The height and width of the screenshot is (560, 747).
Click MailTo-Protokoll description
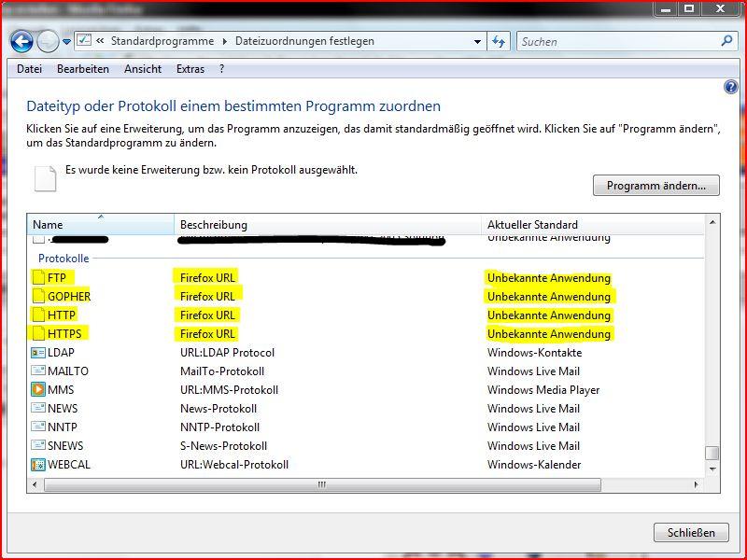click(222, 371)
